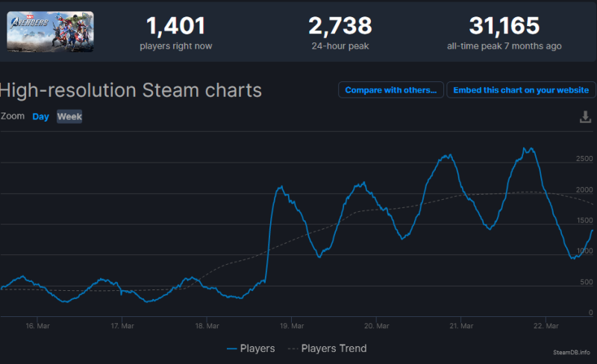Viewport: 597px width, 364px height.
Task: Click the High-resolution Steam charts heading
Action: 131,90
